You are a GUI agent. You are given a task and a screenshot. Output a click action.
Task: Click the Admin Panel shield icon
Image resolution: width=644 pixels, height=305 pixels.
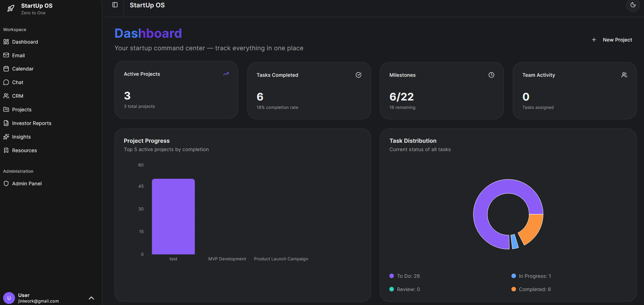point(6,184)
